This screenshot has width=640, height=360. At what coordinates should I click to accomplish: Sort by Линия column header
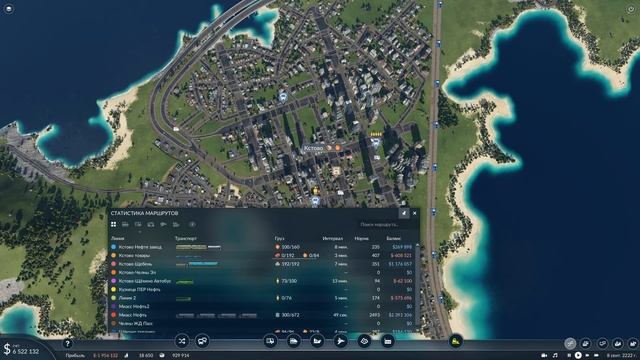pos(118,238)
